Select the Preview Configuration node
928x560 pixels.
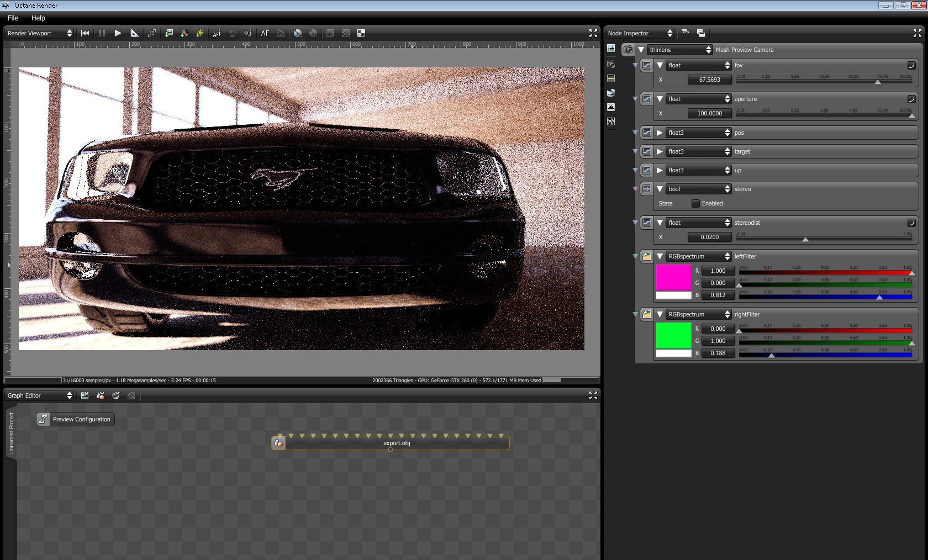[76, 419]
